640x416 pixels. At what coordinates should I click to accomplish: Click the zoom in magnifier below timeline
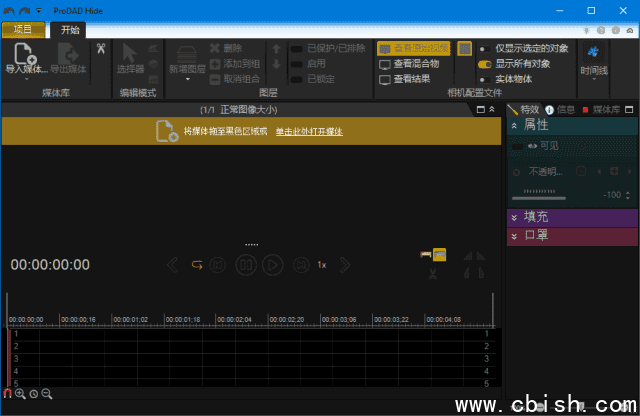20,394
